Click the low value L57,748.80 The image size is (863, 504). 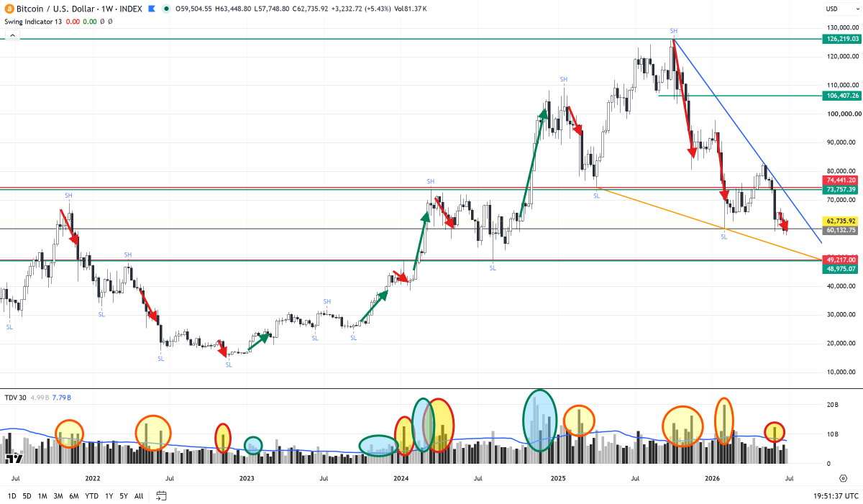click(273, 9)
